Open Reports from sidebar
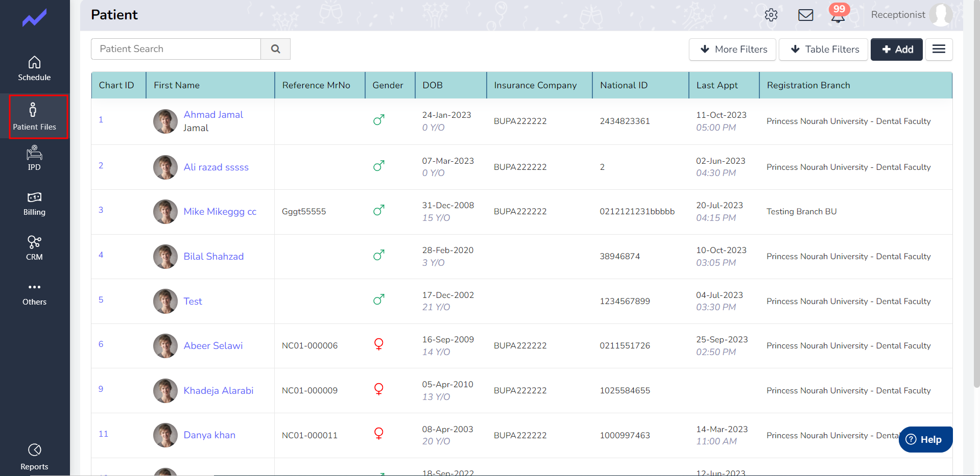 coord(34,457)
